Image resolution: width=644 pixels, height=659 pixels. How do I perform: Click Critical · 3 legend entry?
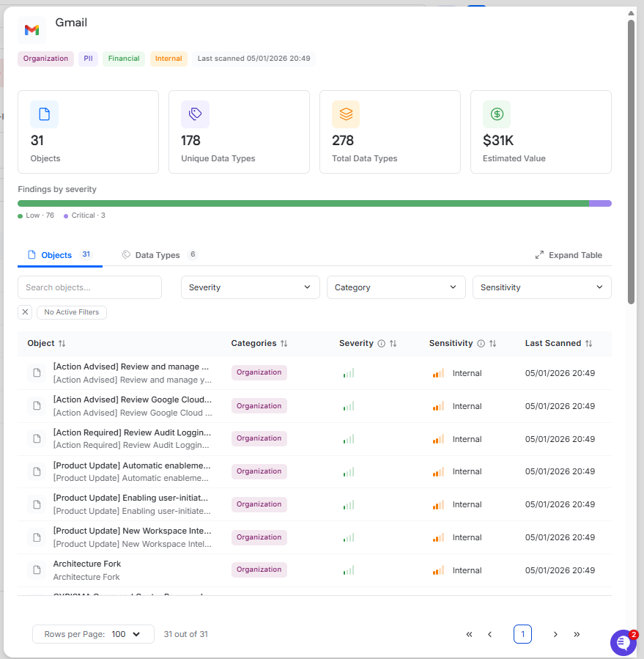pyautogui.click(x=84, y=216)
